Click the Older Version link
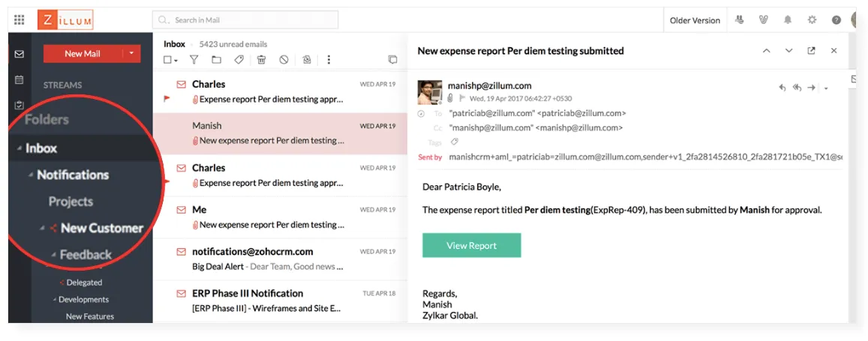The image size is (868, 341). click(695, 20)
